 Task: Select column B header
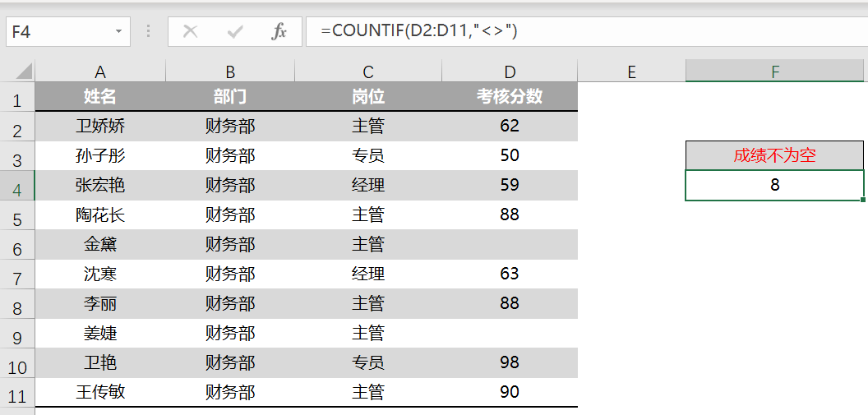230,71
